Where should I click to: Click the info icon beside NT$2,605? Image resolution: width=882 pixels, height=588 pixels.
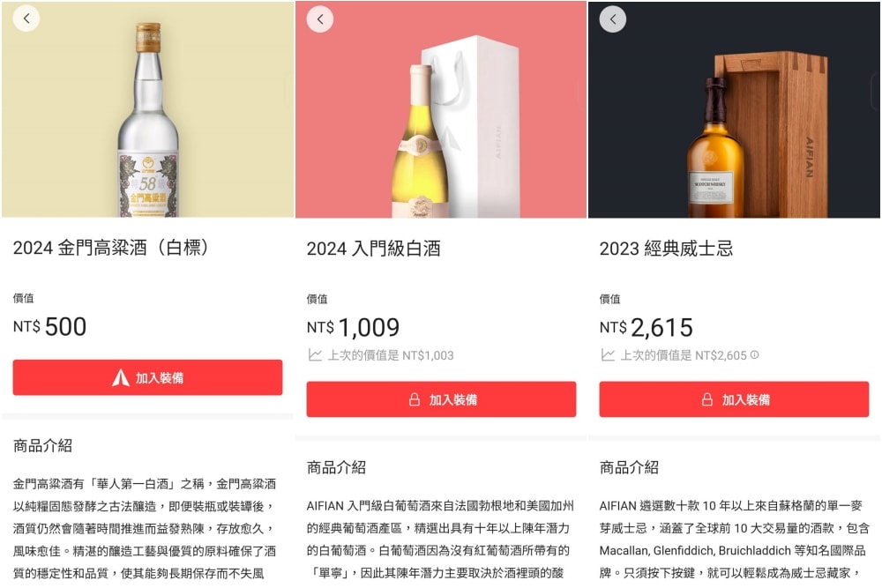click(755, 354)
